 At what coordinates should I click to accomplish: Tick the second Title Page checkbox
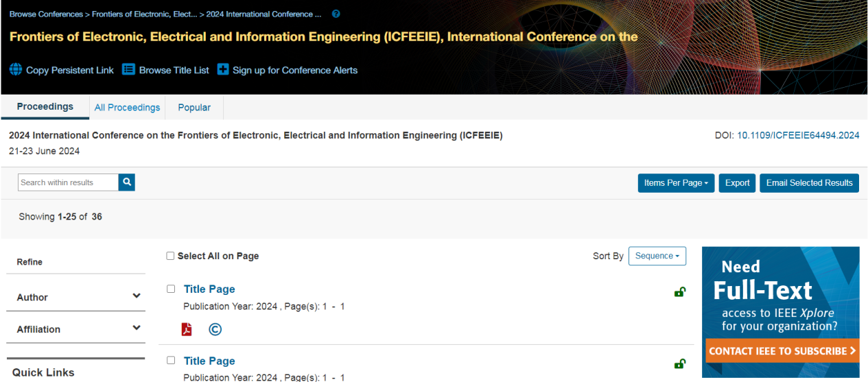pos(171,361)
